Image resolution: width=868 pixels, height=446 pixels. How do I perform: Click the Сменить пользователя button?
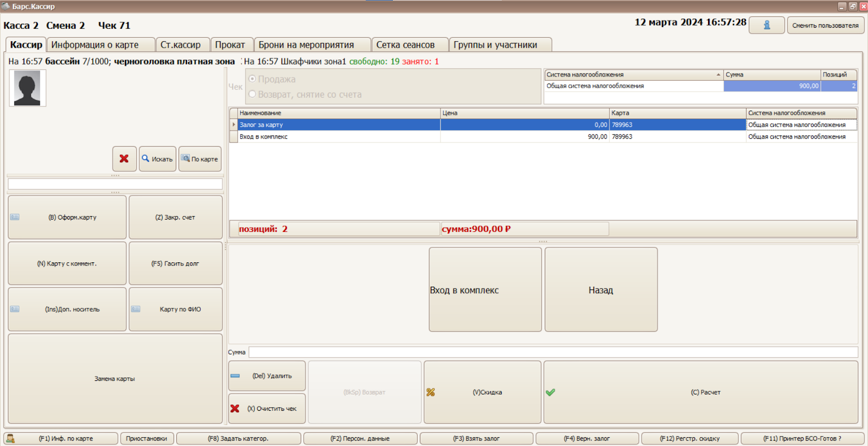[825, 25]
